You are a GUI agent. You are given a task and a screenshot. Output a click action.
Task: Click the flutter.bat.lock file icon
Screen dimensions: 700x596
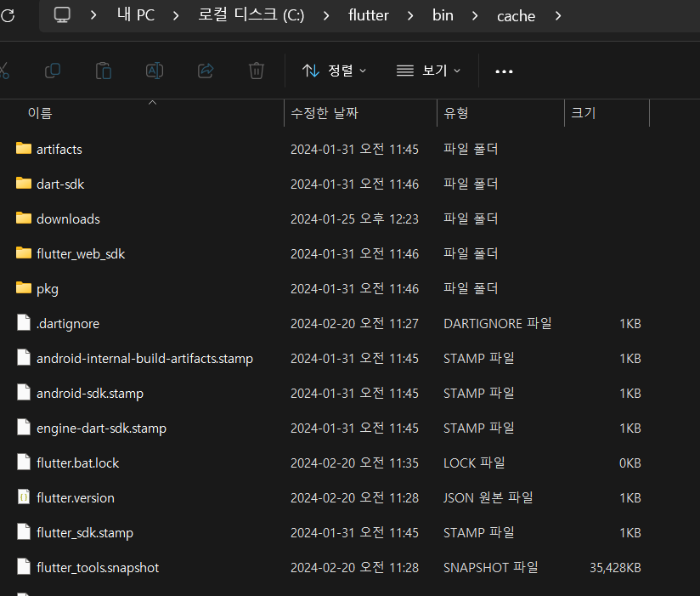tap(24, 462)
